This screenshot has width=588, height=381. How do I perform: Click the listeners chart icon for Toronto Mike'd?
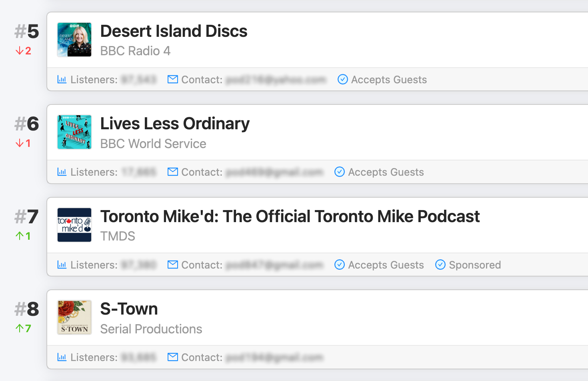pyautogui.click(x=62, y=265)
